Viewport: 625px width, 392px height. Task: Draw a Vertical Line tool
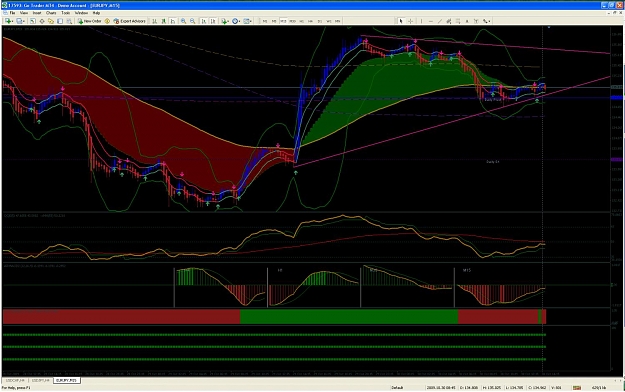pyautogui.click(x=421, y=21)
